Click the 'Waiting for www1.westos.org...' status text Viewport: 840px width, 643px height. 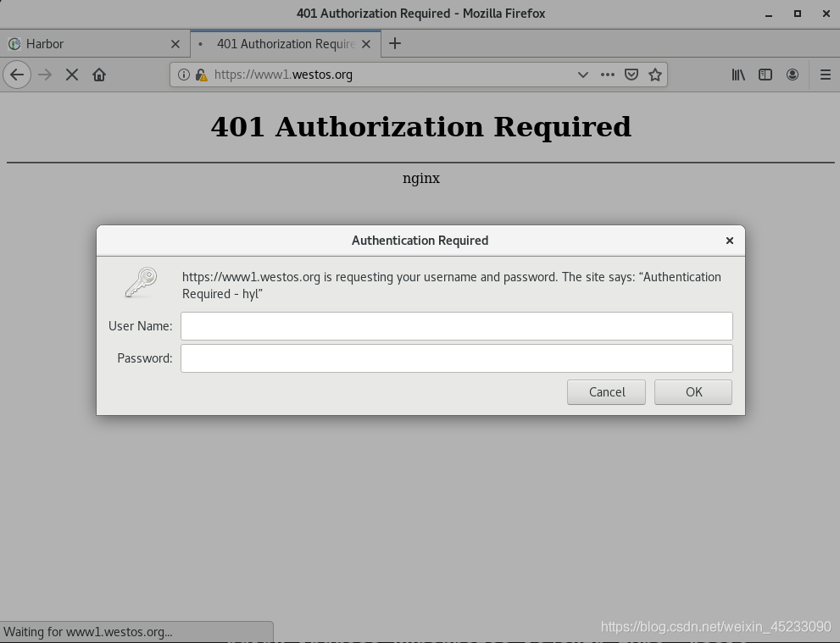[x=88, y=632]
